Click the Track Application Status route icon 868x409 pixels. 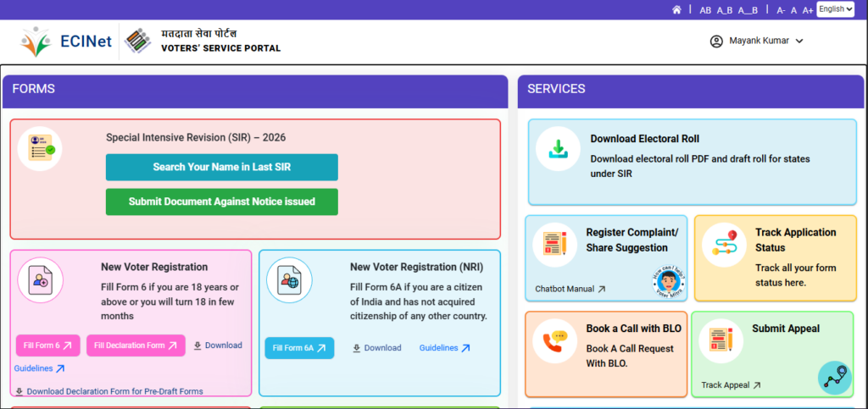pos(724,246)
